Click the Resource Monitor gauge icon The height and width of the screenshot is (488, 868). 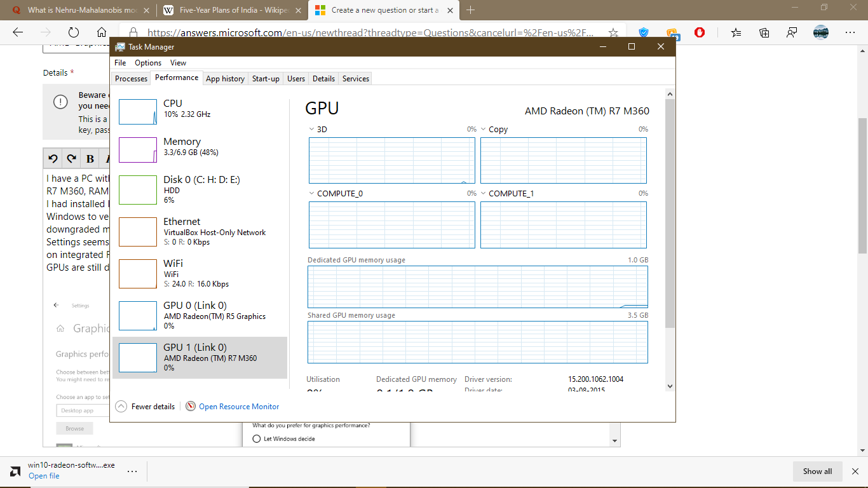(x=191, y=407)
